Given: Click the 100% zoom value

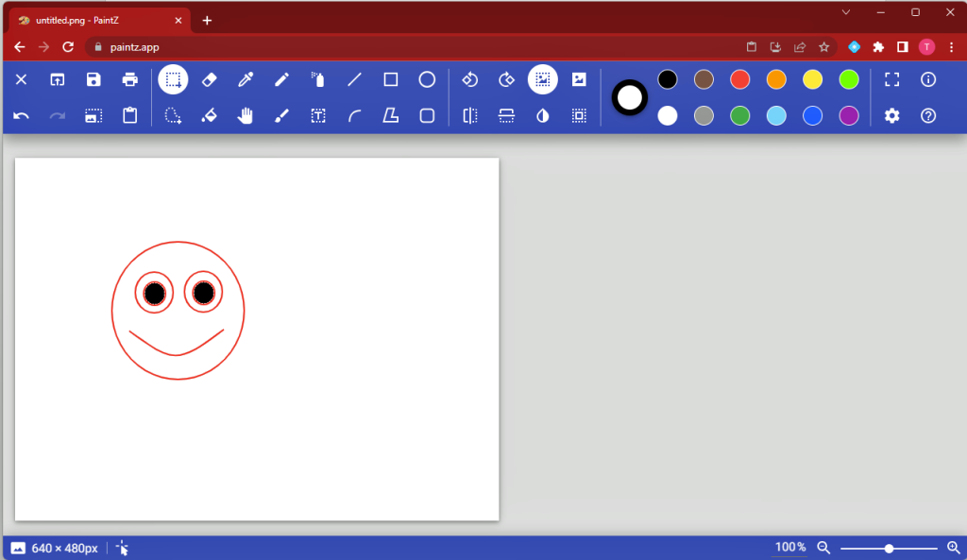Looking at the screenshot, I should tap(790, 547).
